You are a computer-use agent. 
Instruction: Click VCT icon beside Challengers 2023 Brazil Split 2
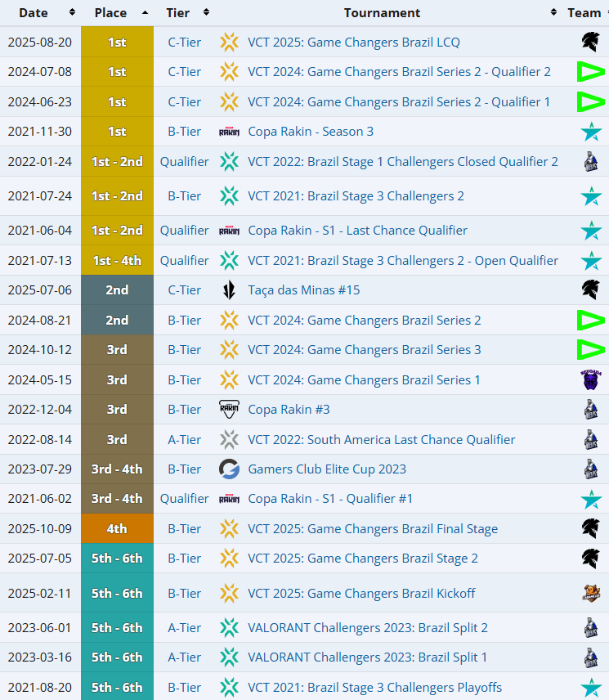[x=230, y=628]
